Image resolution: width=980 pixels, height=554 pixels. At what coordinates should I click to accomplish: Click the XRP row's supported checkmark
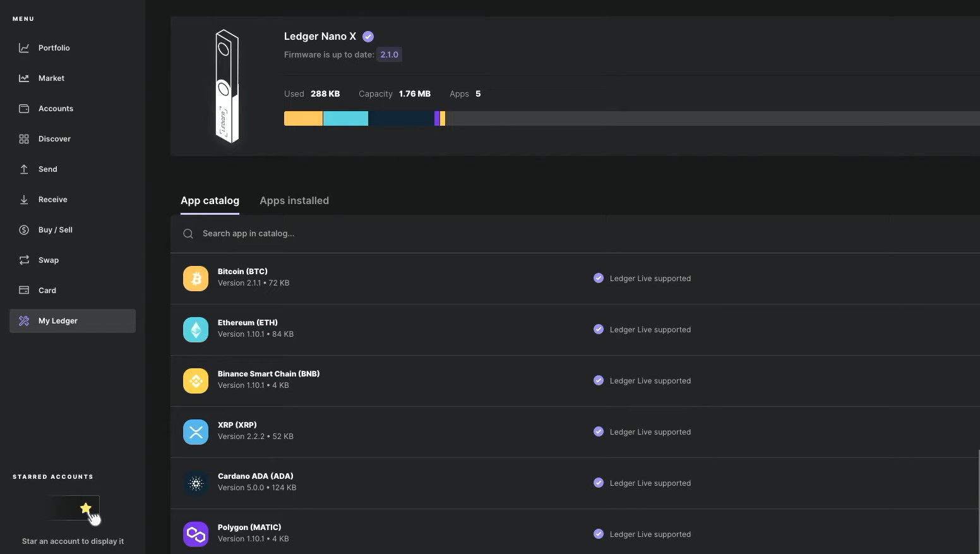[599, 431]
